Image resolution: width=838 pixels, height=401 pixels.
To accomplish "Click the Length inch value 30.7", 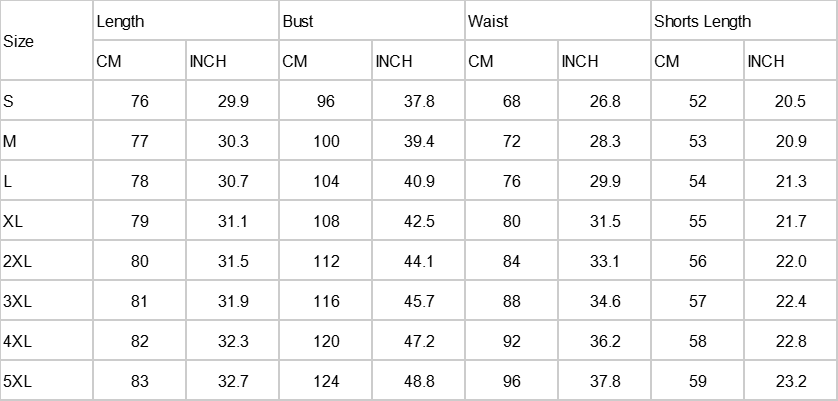I will pyautogui.click(x=232, y=181).
